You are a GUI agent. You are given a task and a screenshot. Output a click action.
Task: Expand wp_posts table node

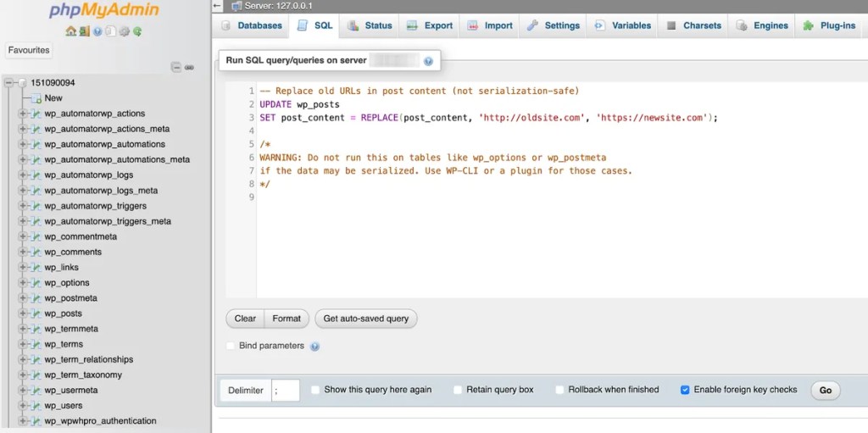(23, 314)
